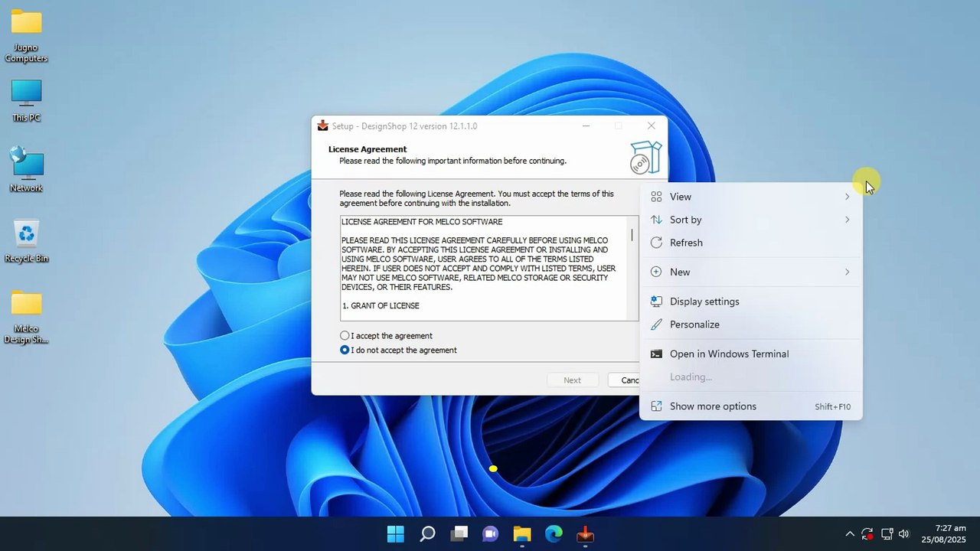Viewport: 980px width, 551px height.
Task: Choose Sort by in the context menu
Action: [x=750, y=220]
